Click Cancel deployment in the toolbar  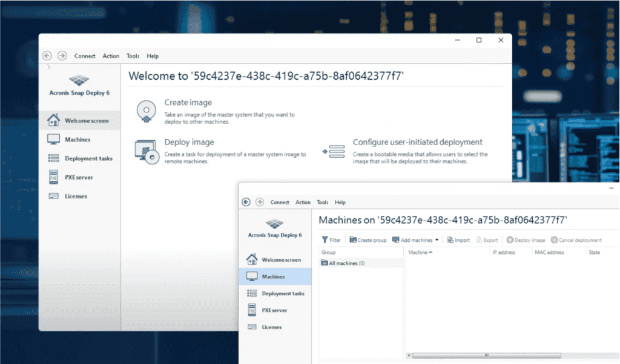pyautogui.click(x=576, y=240)
